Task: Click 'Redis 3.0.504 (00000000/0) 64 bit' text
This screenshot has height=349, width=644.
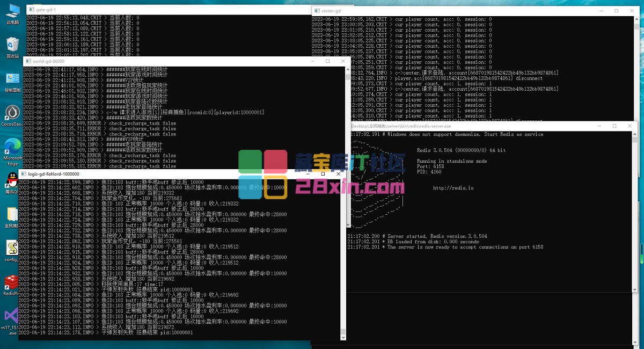Action: 461,150
